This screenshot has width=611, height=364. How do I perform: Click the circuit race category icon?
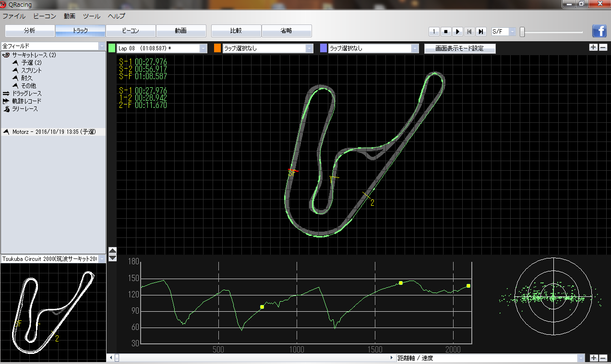[6, 55]
